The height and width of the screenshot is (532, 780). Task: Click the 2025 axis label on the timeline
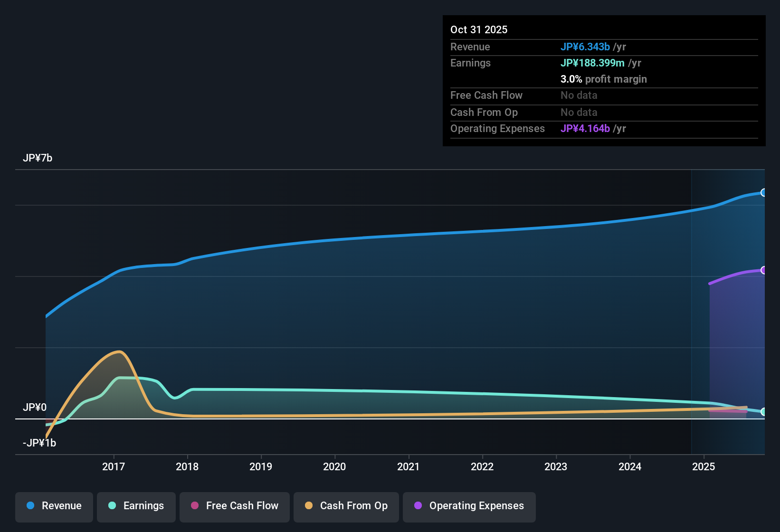[703, 467]
